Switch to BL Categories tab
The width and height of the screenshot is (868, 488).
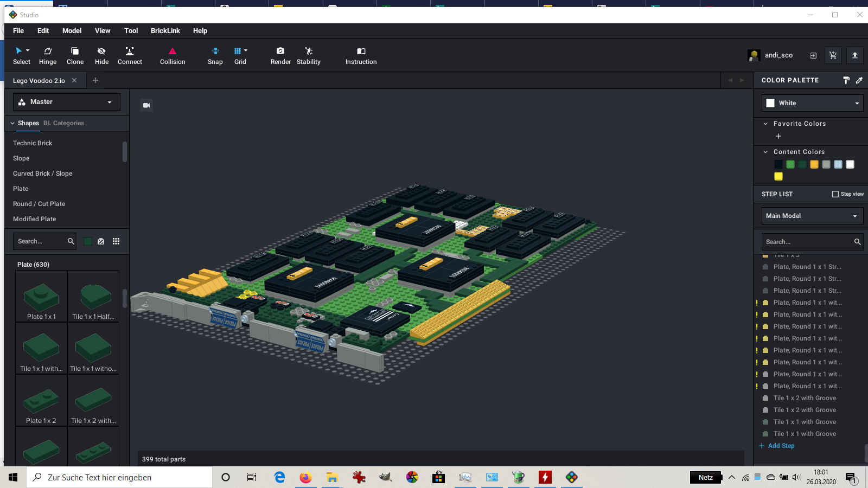pos(63,123)
